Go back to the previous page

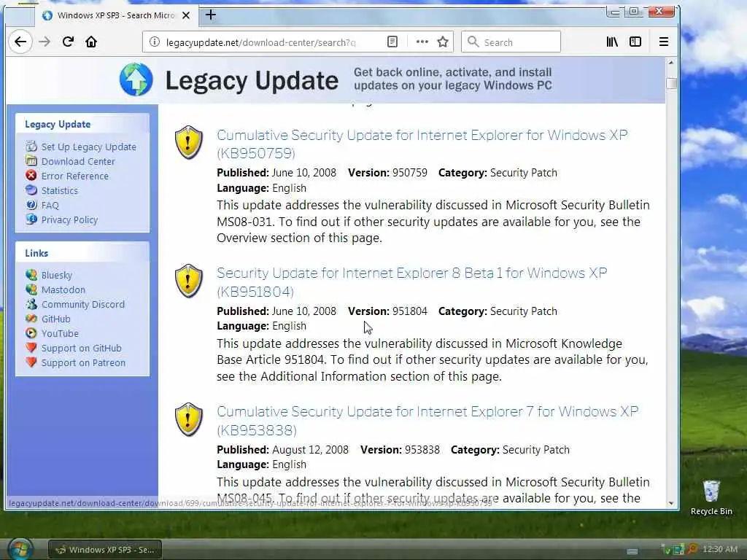(x=20, y=42)
